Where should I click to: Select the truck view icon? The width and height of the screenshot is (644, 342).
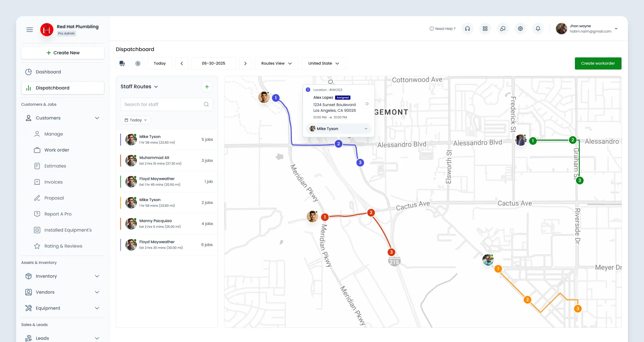122,63
